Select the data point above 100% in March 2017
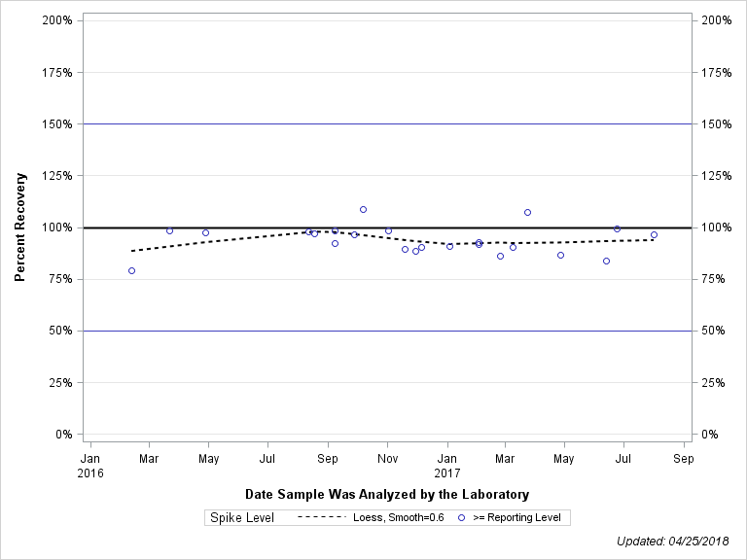 tap(527, 212)
